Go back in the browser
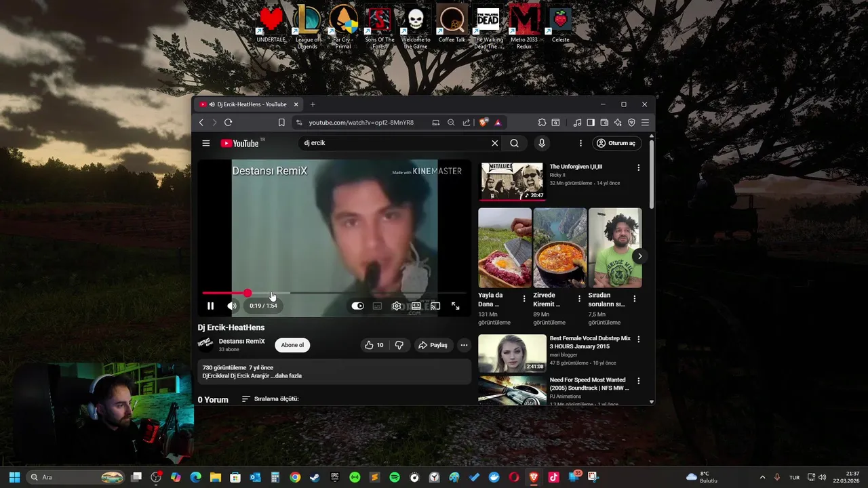 pyautogui.click(x=201, y=123)
